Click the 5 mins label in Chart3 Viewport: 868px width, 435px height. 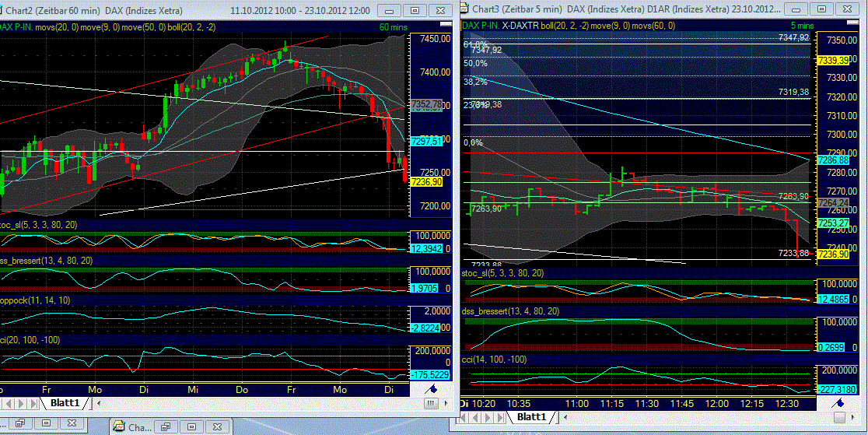point(802,25)
